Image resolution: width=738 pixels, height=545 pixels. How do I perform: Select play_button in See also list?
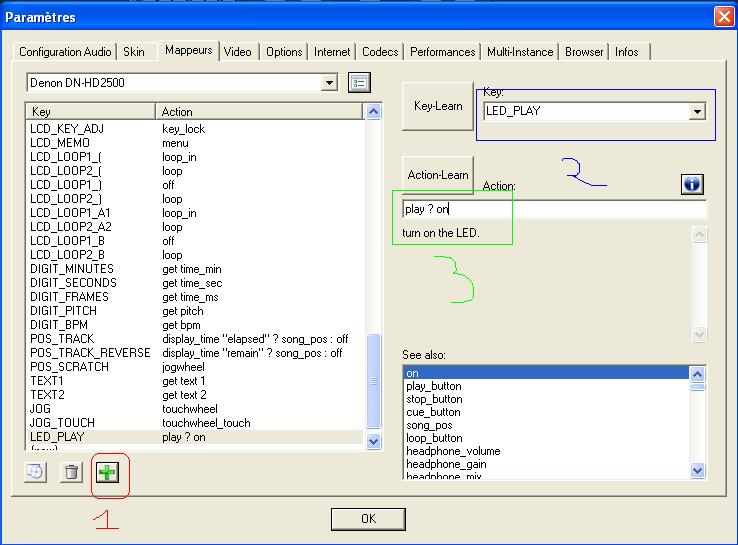(433, 386)
